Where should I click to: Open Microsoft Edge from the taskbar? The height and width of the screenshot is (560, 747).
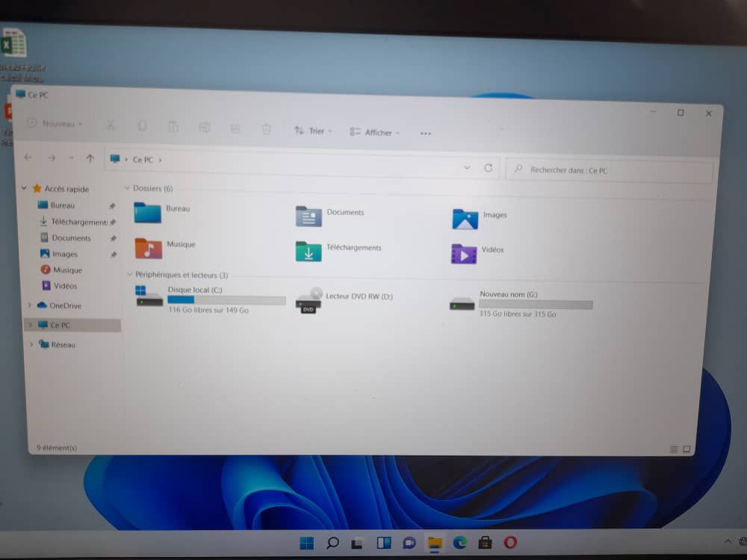pyautogui.click(x=459, y=543)
